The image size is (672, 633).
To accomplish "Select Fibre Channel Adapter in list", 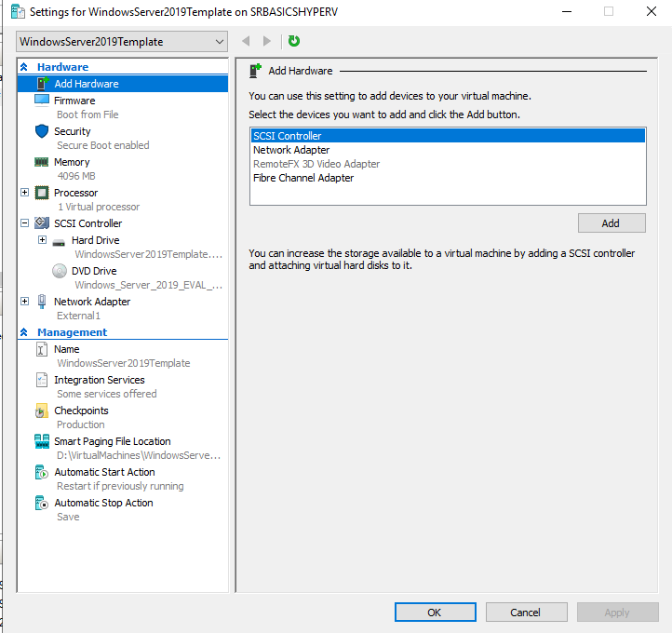I will click(x=448, y=178).
